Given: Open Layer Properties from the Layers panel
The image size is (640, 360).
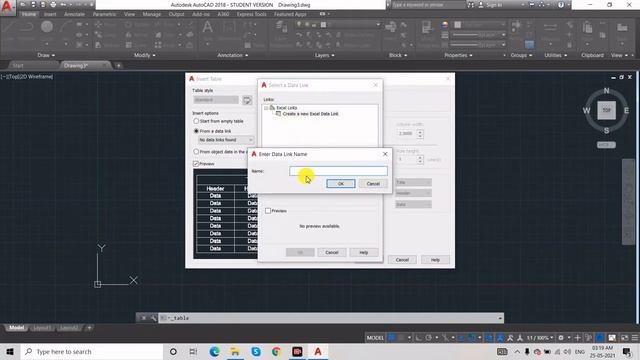Looking at the screenshot, I should [x=281, y=27].
